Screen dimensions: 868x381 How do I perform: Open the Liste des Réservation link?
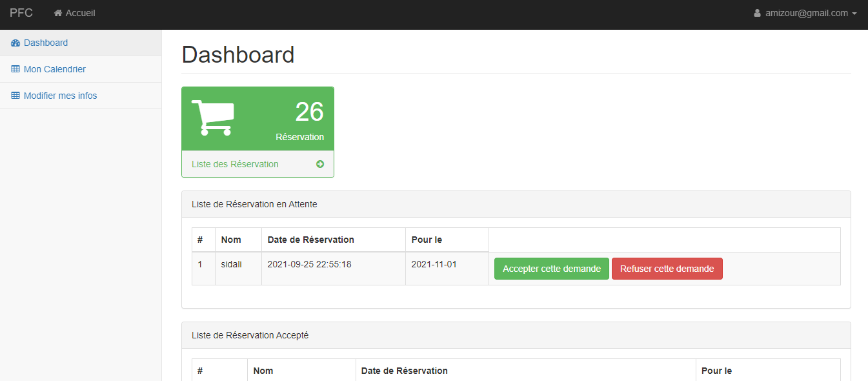click(235, 164)
